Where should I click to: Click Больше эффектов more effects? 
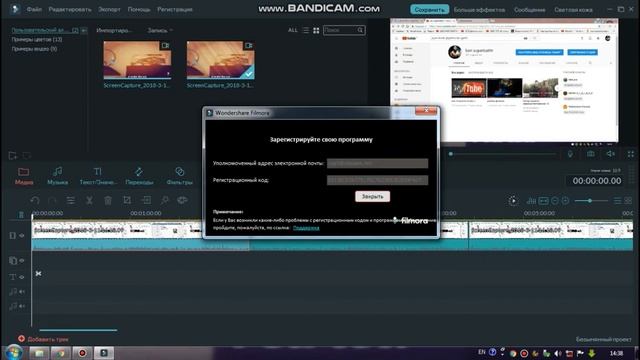click(479, 9)
